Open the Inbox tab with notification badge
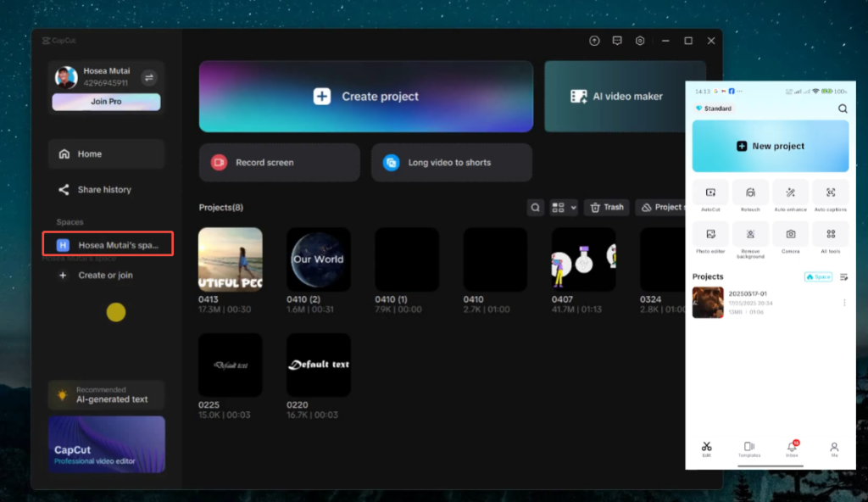The height and width of the screenshot is (502, 868). [793, 449]
